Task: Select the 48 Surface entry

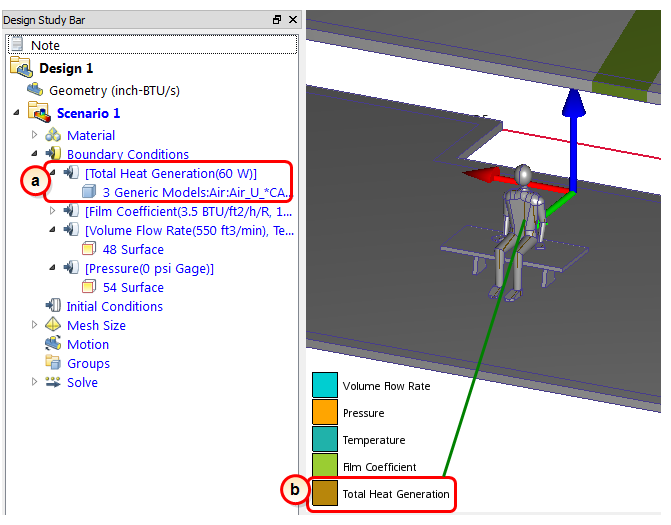Action: [133, 249]
